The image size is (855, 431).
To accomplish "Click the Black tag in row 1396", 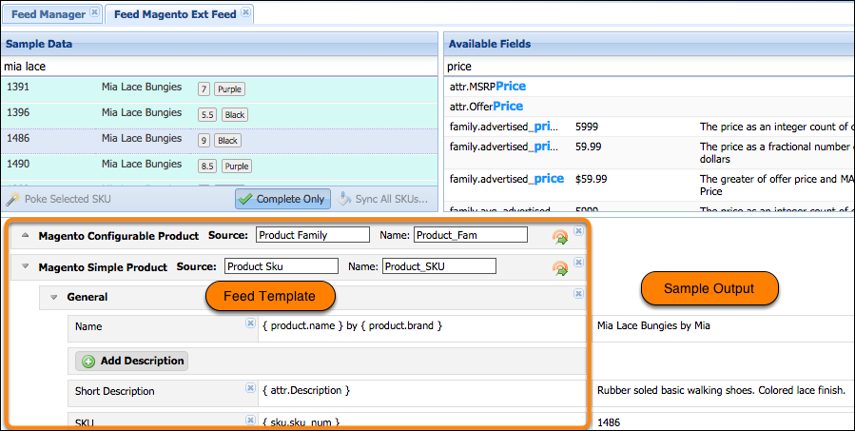I will coord(235,115).
